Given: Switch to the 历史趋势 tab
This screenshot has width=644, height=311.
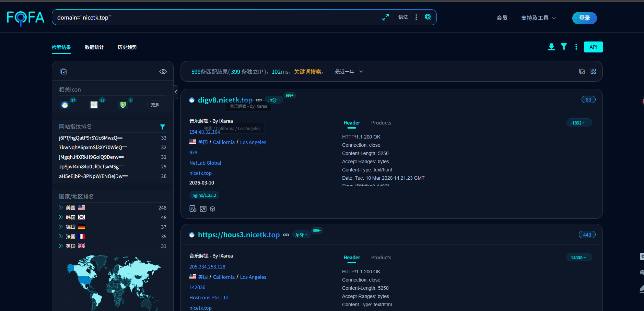Looking at the screenshot, I should click(x=127, y=47).
